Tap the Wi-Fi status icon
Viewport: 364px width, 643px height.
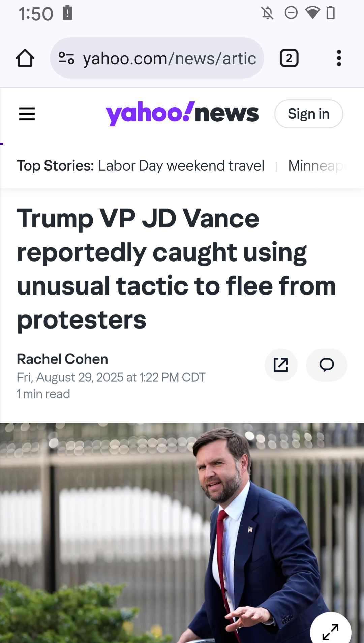(x=312, y=13)
